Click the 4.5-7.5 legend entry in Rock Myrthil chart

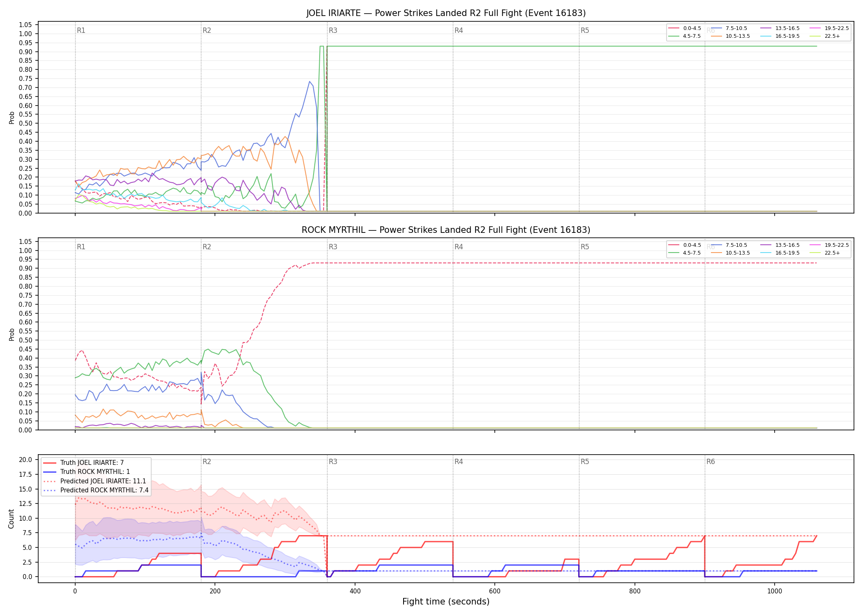click(x=685, y=253)
